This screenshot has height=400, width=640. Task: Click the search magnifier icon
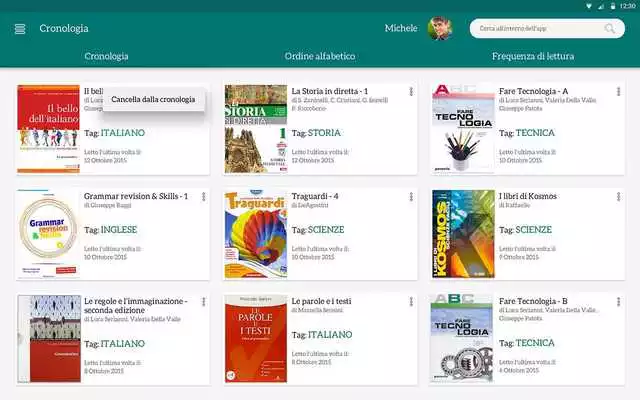tap(609, 29)
